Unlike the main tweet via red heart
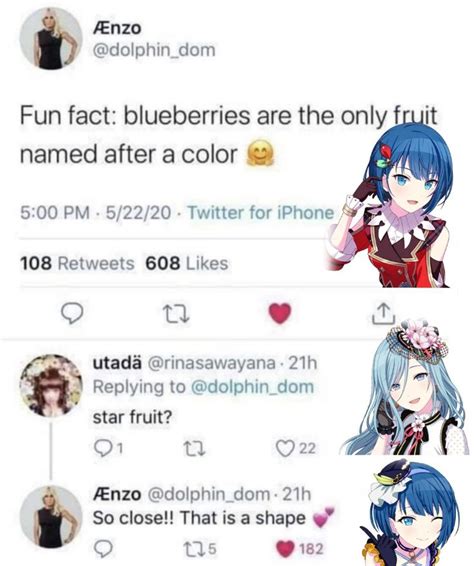Viewport: 474px width, 566px height. point(280,313)
